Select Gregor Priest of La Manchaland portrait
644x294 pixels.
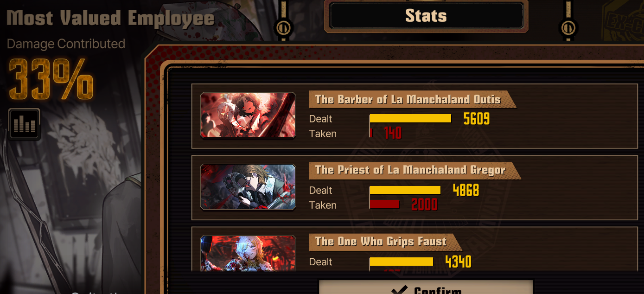pyautogui.click(x=248, y=186)
